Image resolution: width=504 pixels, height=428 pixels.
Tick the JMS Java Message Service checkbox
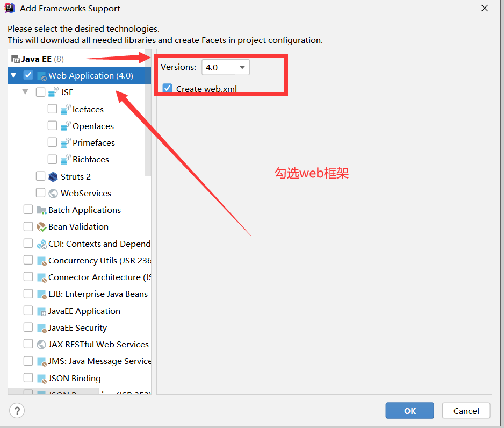pyautogui.click(x=28, y=361)
